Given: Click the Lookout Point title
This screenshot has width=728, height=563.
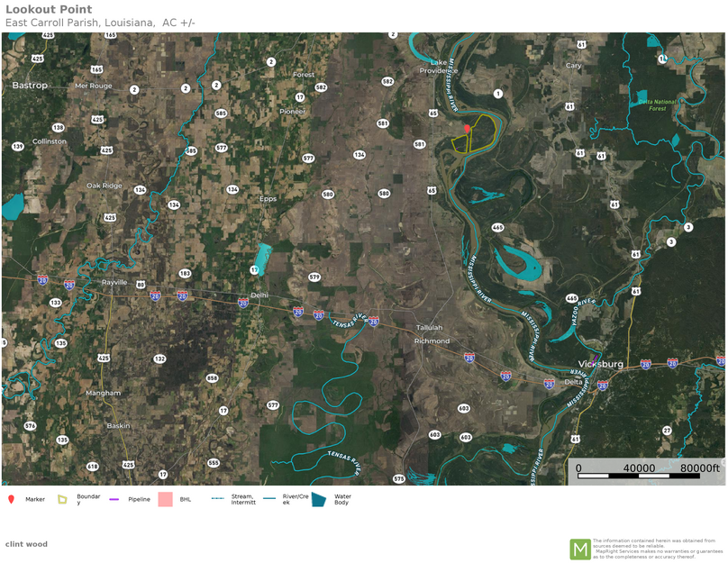Looking at the screenshot, I should coord(49,10).
